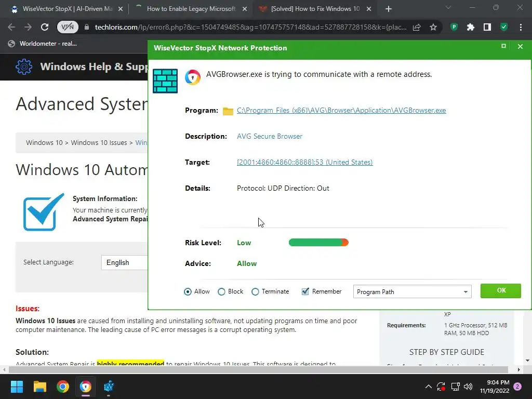Open a new browser tab

[389, 9]
